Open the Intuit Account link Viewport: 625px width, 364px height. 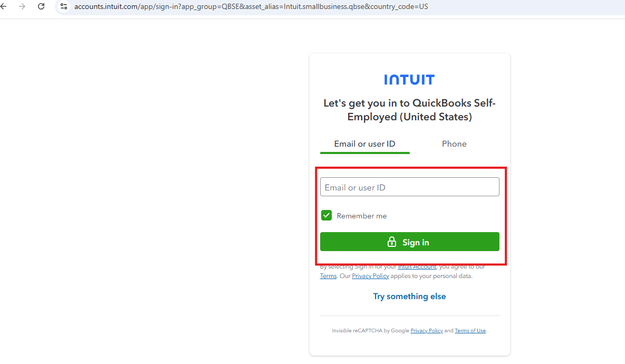(417, 267)
